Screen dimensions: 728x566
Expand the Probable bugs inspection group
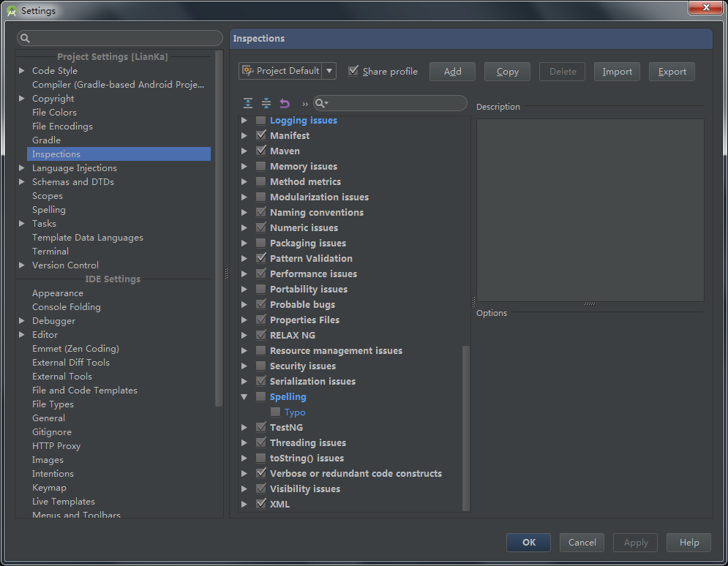click(x=244, y=305)
